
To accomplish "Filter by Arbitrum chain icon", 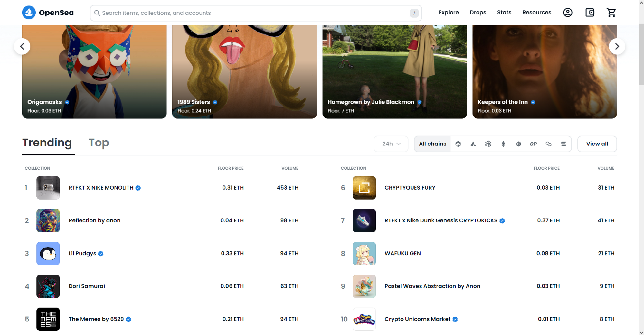I will 458,144.
